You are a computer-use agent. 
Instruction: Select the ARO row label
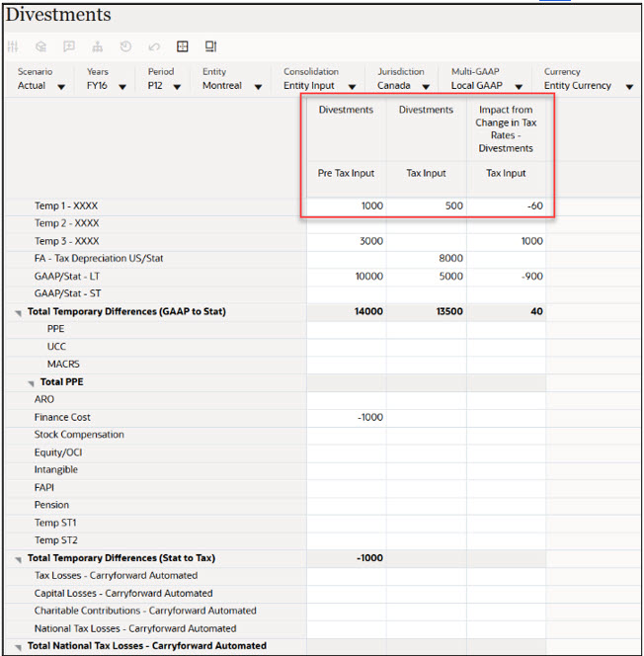point(43,399)
